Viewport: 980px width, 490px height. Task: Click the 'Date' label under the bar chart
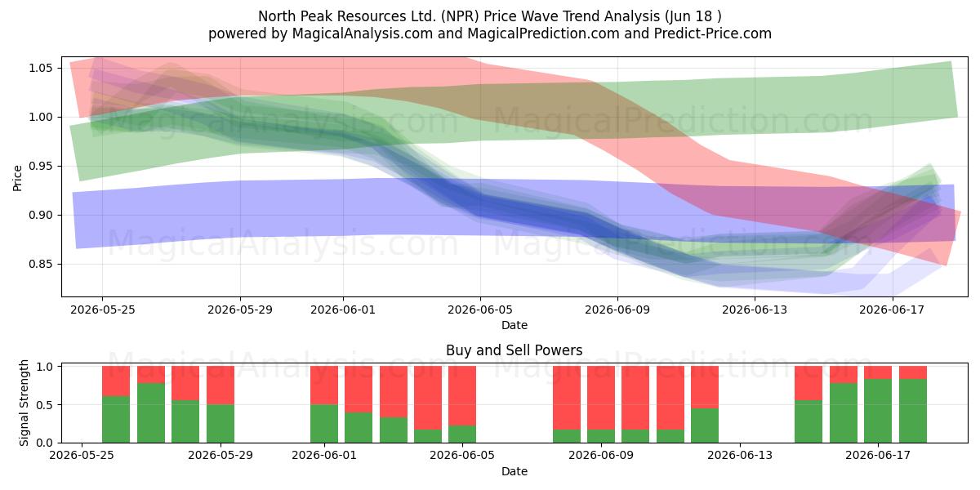click(514, 471)
